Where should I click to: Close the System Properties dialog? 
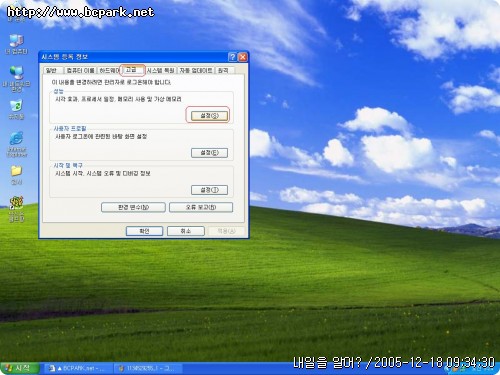coord(243,57)
